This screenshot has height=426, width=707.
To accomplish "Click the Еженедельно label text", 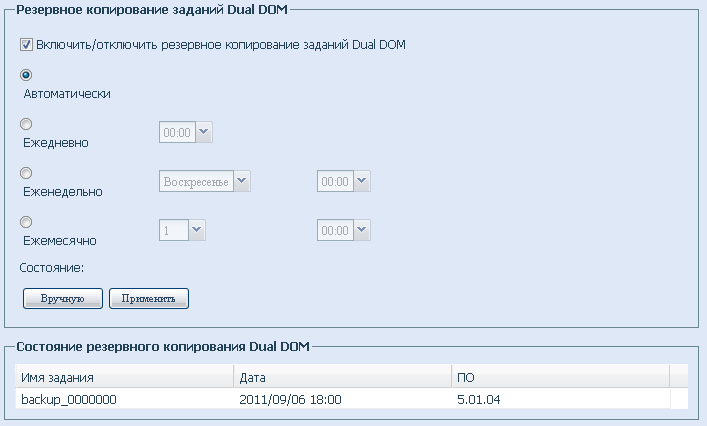I will point(63,192).
